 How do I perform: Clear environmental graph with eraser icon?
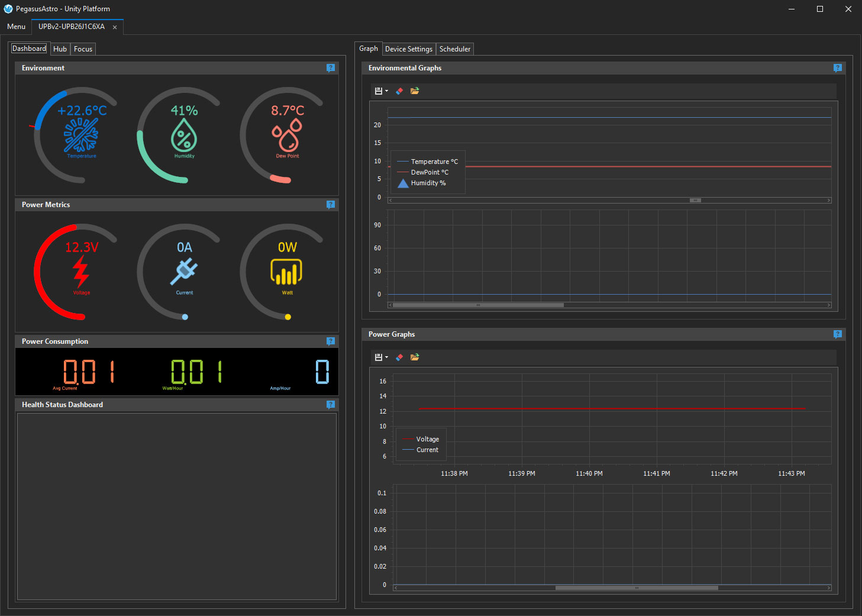tap(399, 91)
